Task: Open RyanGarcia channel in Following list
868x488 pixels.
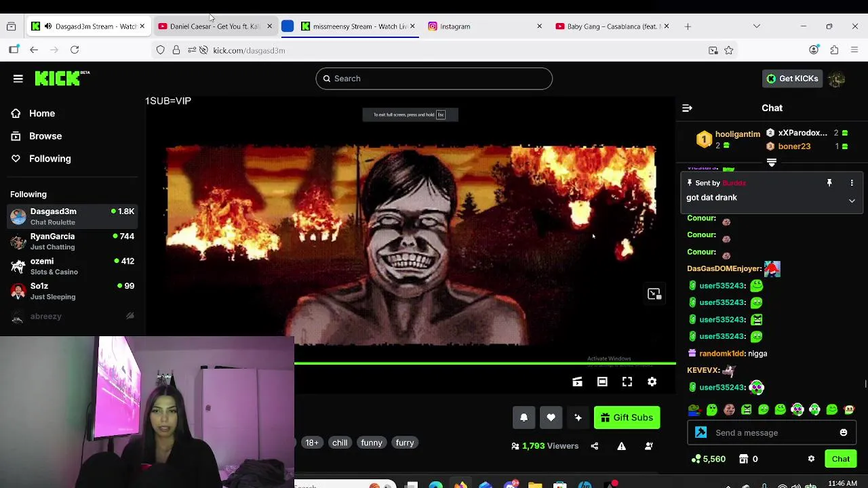Action: [x=73, y=241]
